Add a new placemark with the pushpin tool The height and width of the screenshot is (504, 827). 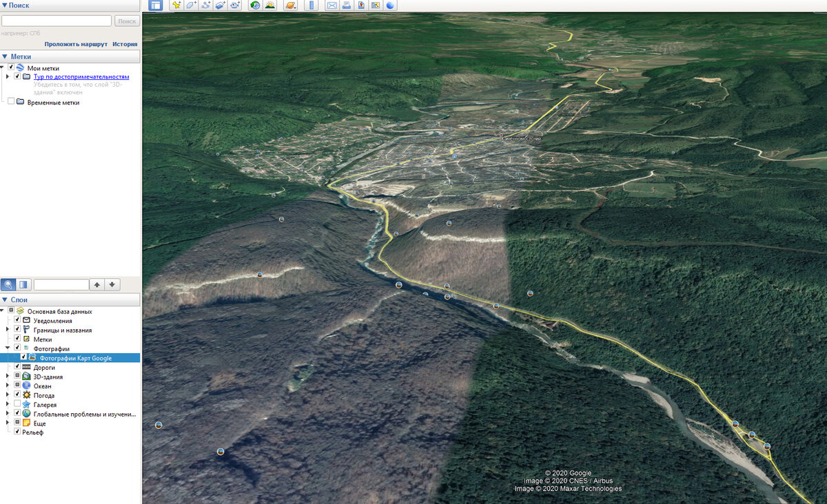tap(176, 5)
